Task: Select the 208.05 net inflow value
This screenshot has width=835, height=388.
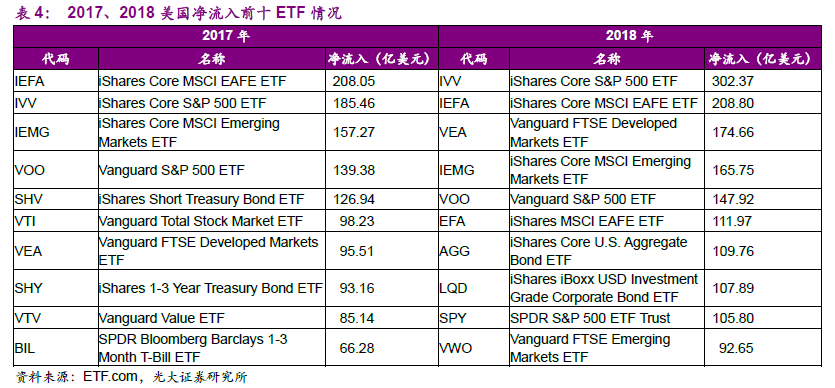Action: (x=354, y=81)
